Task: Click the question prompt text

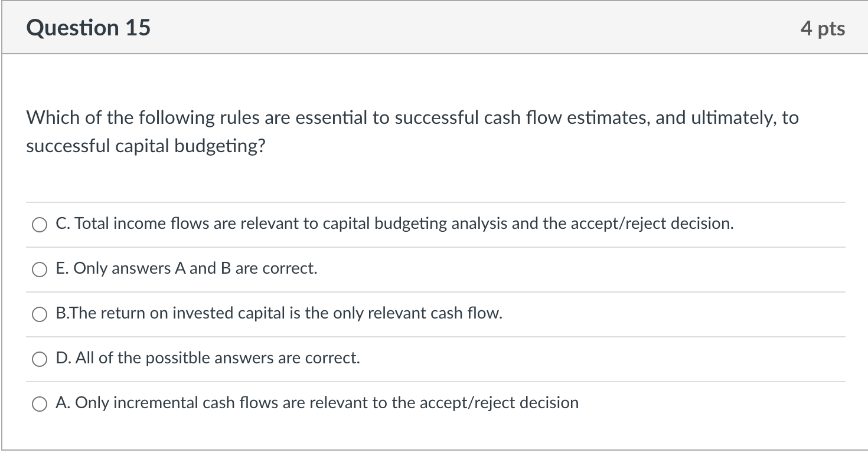Action: pyautogui.click(x=412, y=131)
